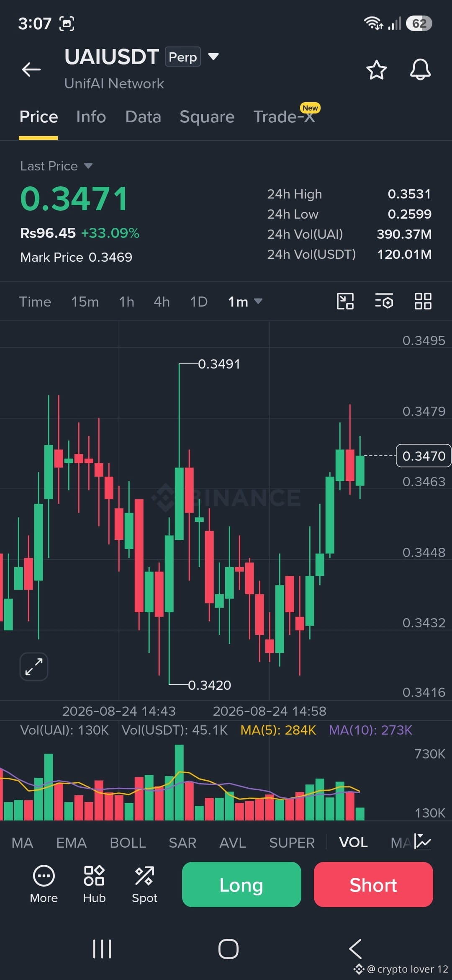Toggle the EMA indicator

(x=72, y=842)
